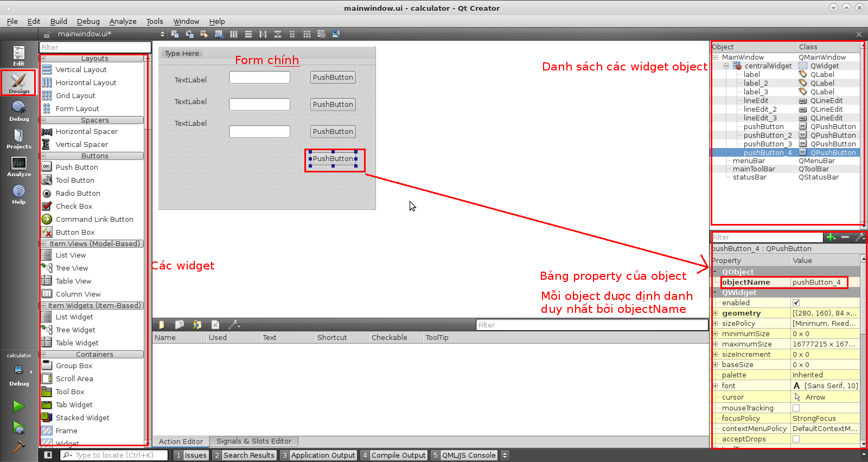Build project with hammer icon
This screenshot has height=462, width=868.
(19, 447)
